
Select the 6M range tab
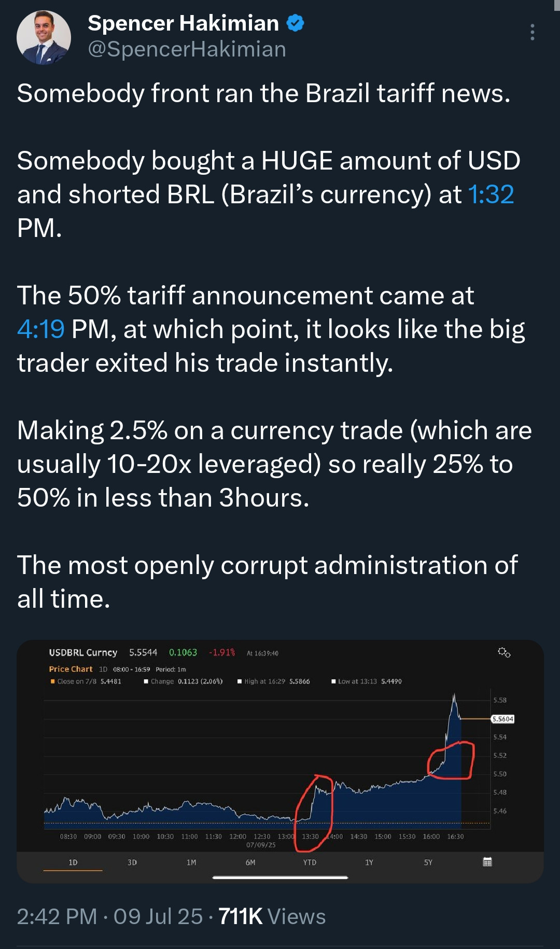point(250,862)
